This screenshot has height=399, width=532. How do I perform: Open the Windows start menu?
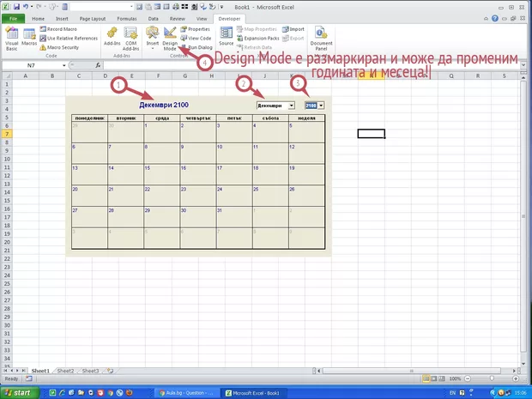tap(20, 393)
